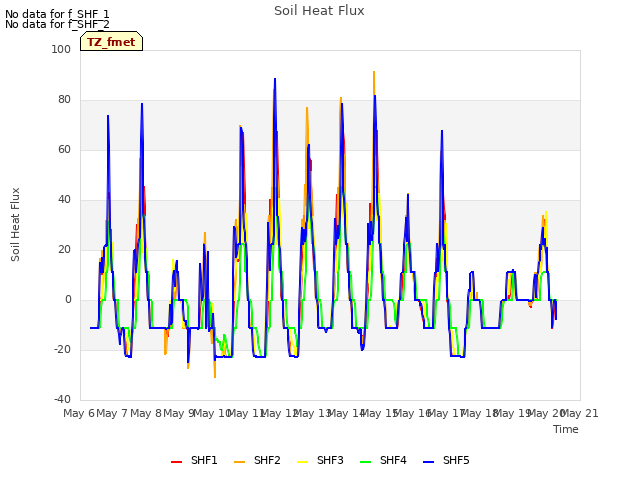The width and height of the screenshot is (640, 480).
Task: Select the SHF3 legend label
Action: [330, 460]
